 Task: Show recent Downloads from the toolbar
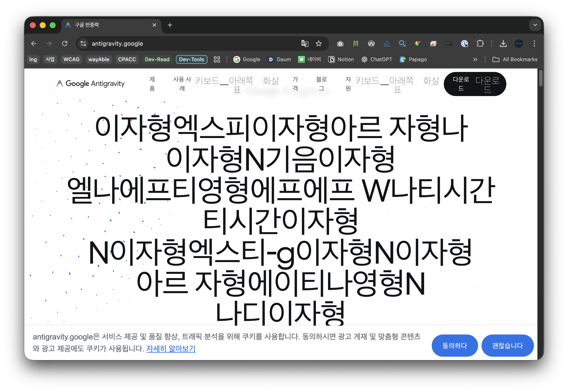pyautogui.click(x=503, y=44)
